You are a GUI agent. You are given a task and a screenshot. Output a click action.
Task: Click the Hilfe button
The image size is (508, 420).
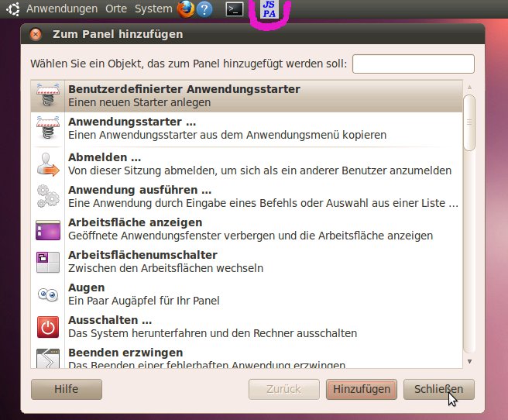[67, 389]
